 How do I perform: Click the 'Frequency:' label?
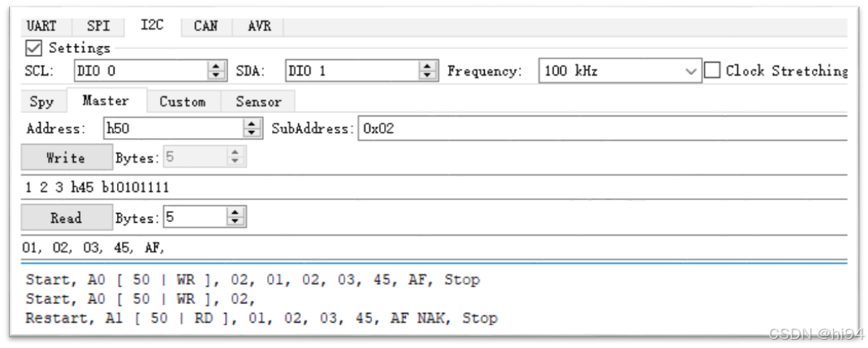485,71
